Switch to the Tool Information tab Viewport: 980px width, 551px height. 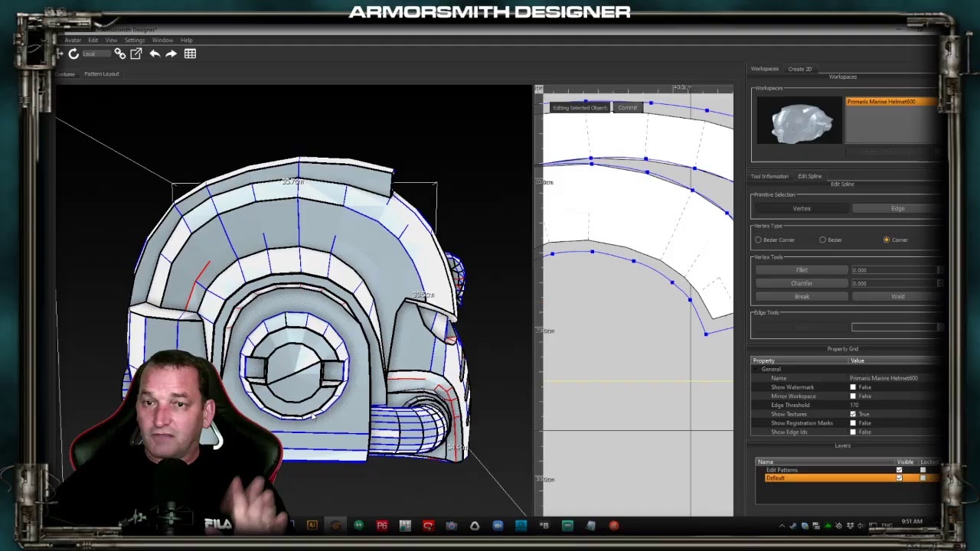769,176
